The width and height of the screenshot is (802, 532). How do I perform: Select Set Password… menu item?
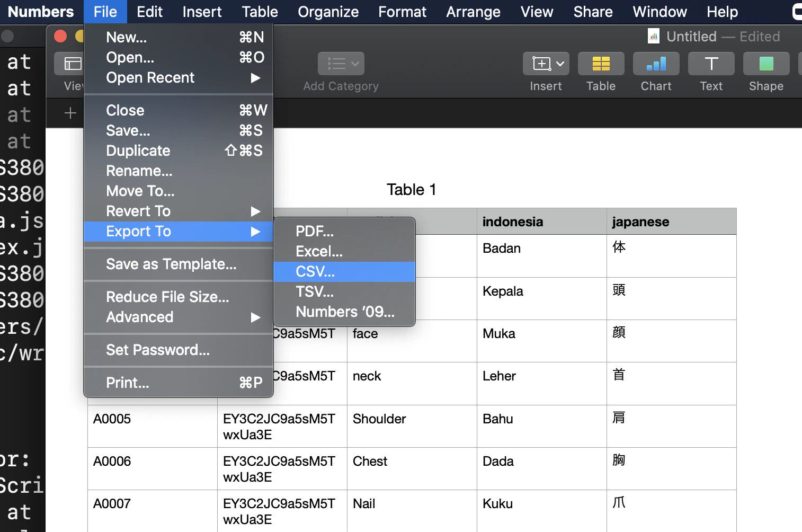tap(179, 350)
